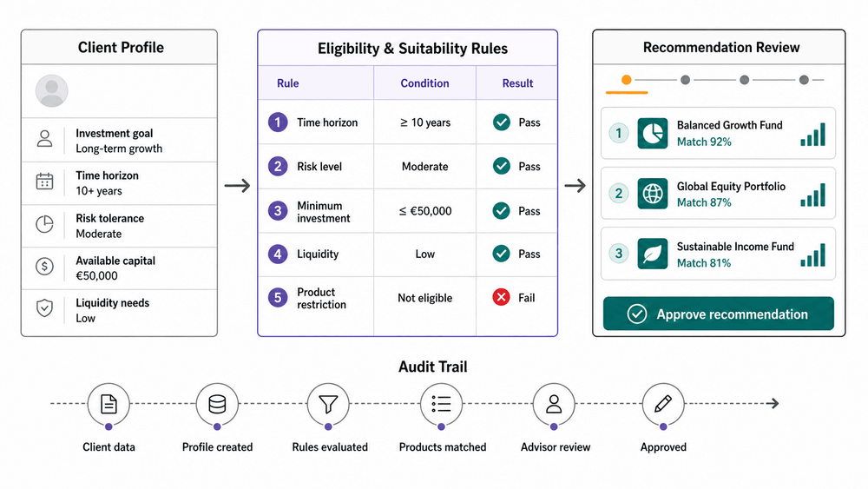Click '€50,000' Available capital value
Viewport: 868px width, 489px height.
click(96, 276)
